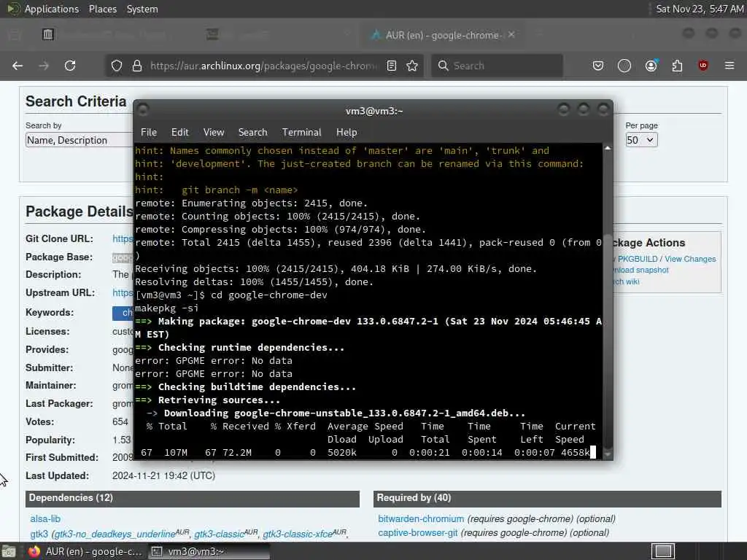Click the vm3@vm3 terminal taskbar button
This screenshot has height=560, width=747.
(x=209, y=551)
